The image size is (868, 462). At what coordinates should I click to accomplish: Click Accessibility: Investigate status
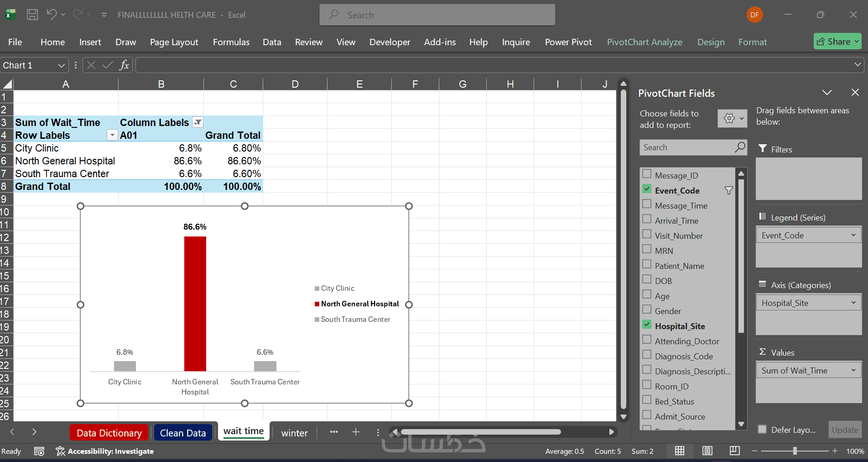(x=104, y=451)
